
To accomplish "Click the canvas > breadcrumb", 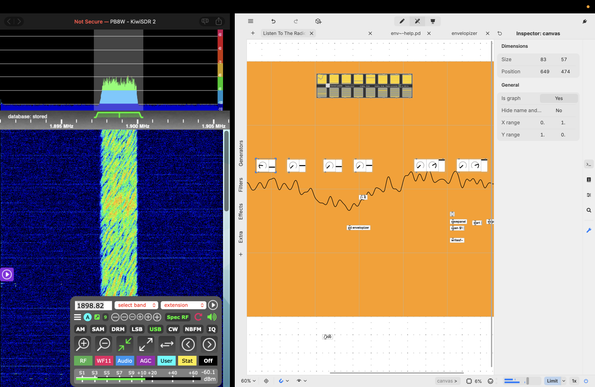I will pyautogui.click(x=447, y=381).
